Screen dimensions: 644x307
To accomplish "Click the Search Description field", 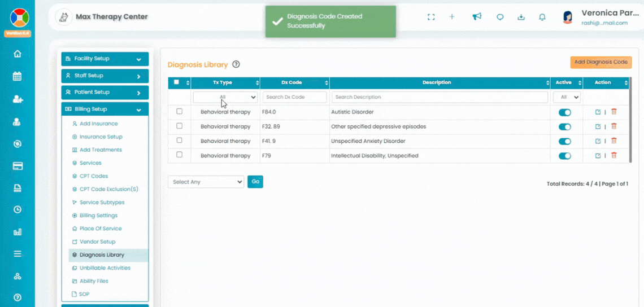I will (x=440, y=97).
